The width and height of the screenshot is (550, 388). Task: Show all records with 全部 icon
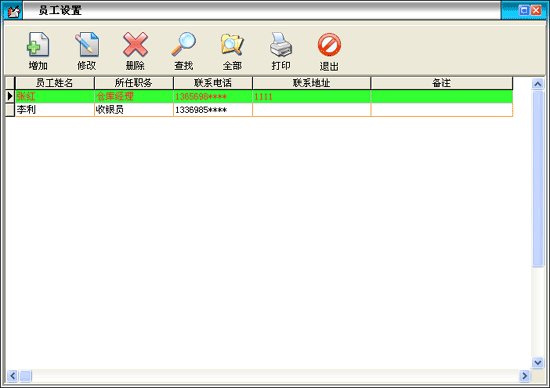pyautogui.click(x=232, y=45)
